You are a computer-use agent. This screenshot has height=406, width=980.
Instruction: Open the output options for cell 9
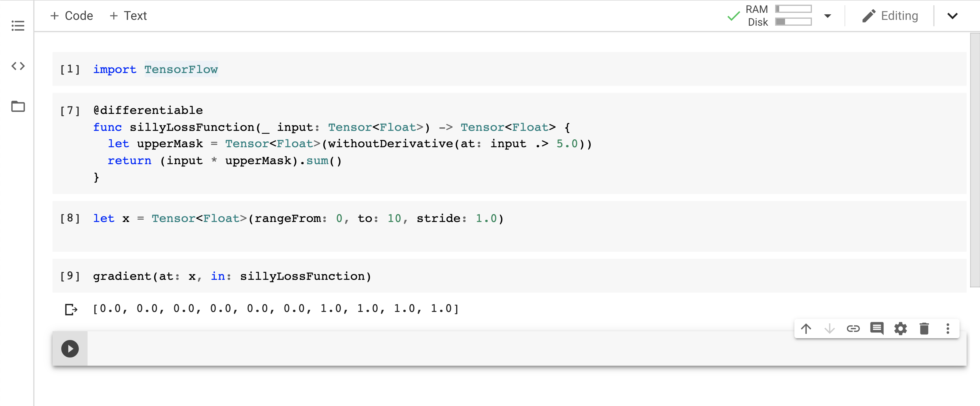pos(71,309)
